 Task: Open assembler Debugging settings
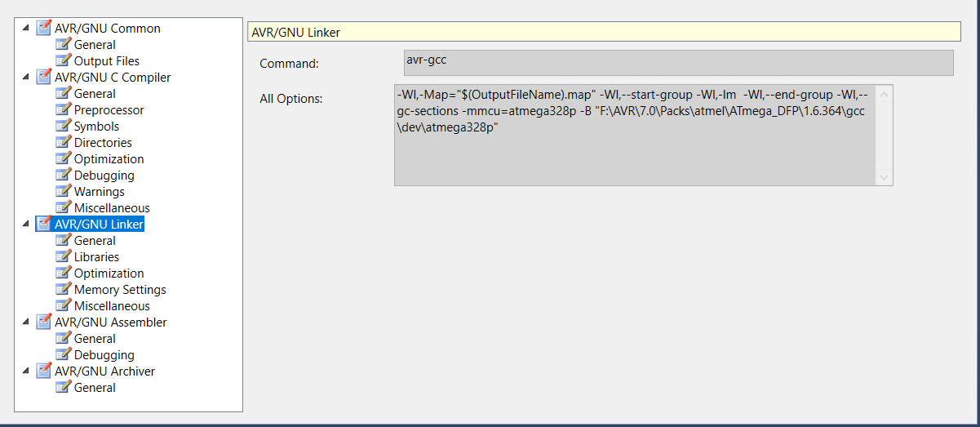click(x=104, y=355)
